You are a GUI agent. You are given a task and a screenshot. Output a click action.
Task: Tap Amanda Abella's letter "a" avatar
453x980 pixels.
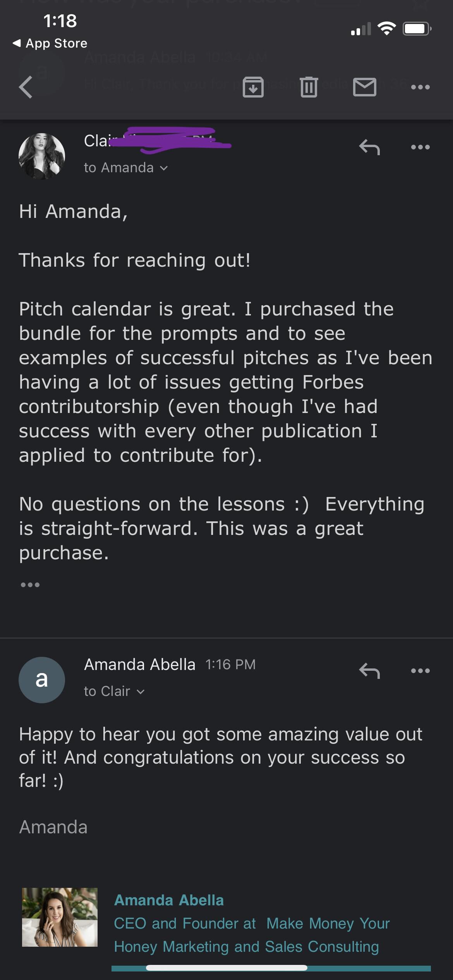coord(42,680)
